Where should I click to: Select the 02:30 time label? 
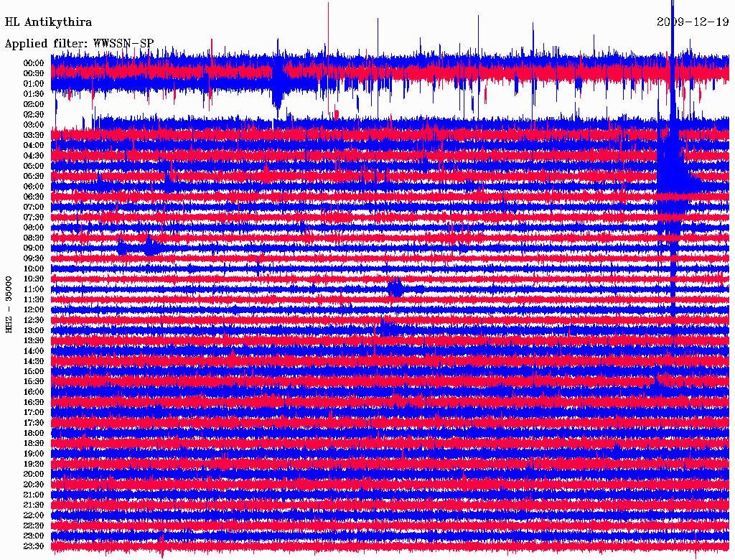pos(34,114)
